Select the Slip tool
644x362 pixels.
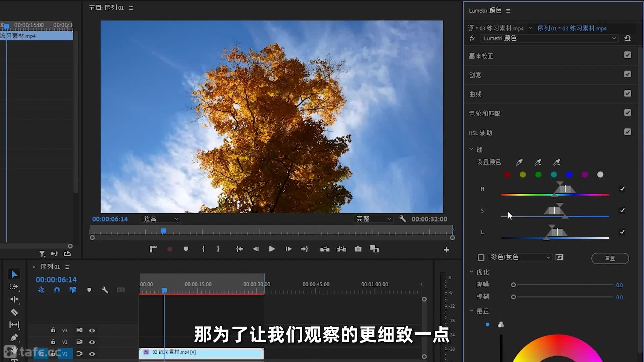14,324
